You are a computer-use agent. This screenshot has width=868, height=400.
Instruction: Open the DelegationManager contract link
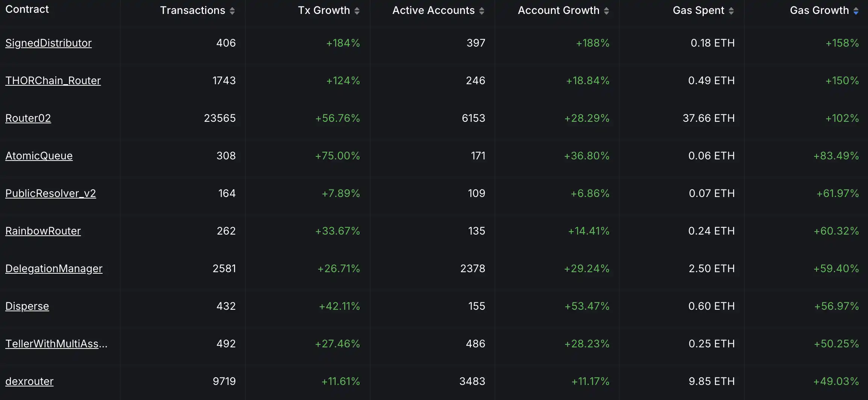coord(54,269)
